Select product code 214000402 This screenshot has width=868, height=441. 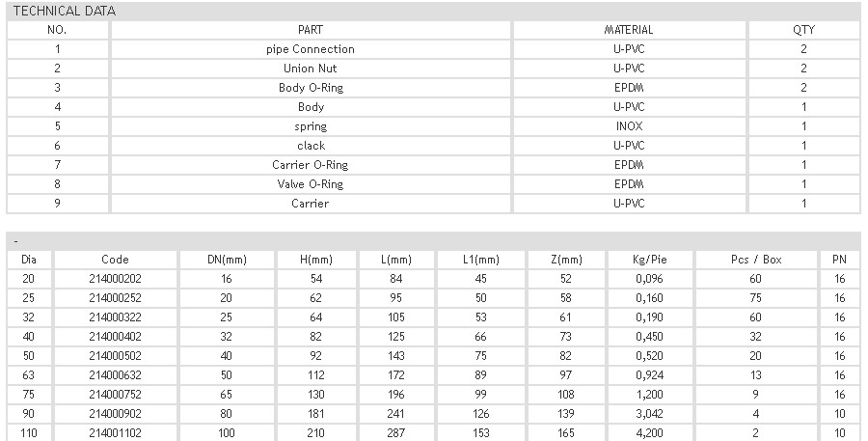pos(115,336)
